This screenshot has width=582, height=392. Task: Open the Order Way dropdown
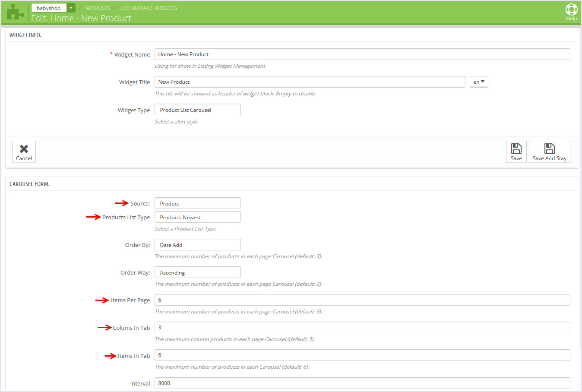click(x=197, y=272)
